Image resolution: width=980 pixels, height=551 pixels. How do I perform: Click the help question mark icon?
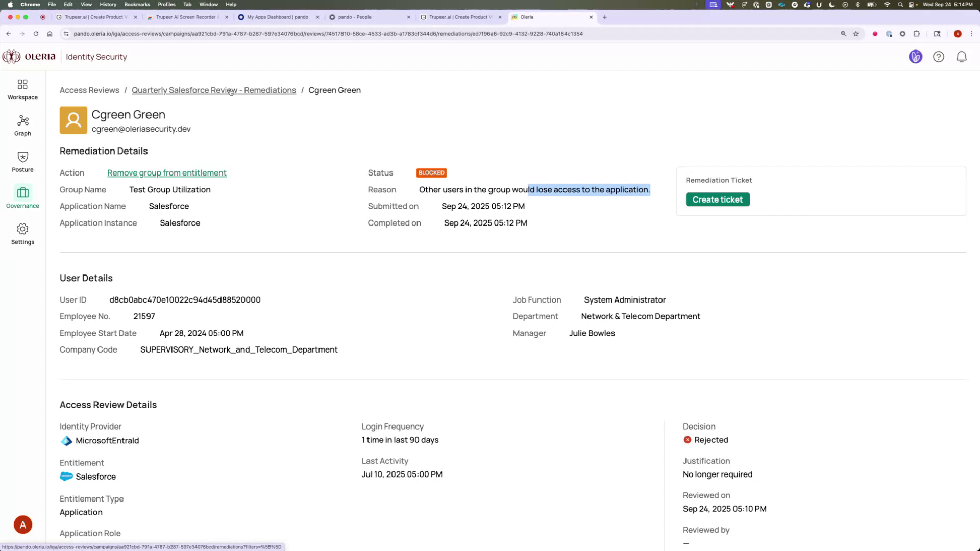(939, 57)
